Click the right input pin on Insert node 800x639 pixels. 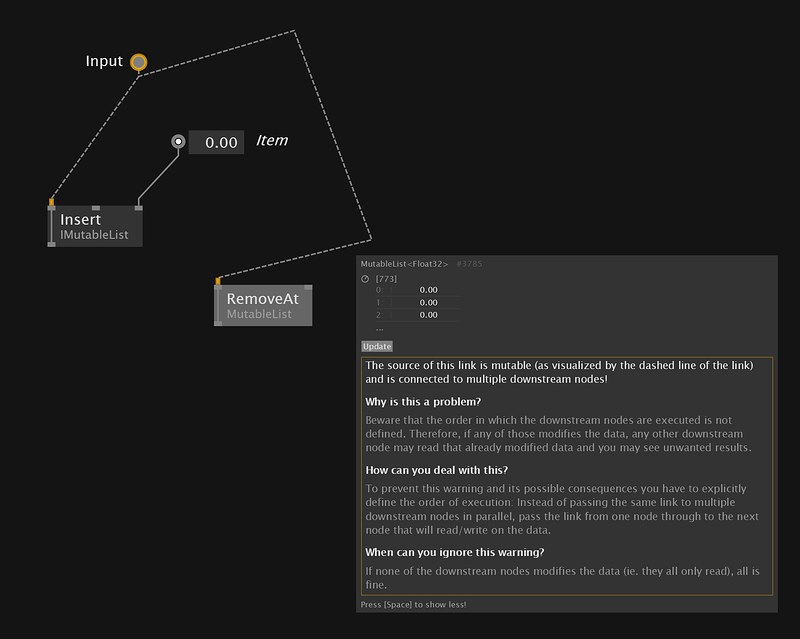pos(138,208)
